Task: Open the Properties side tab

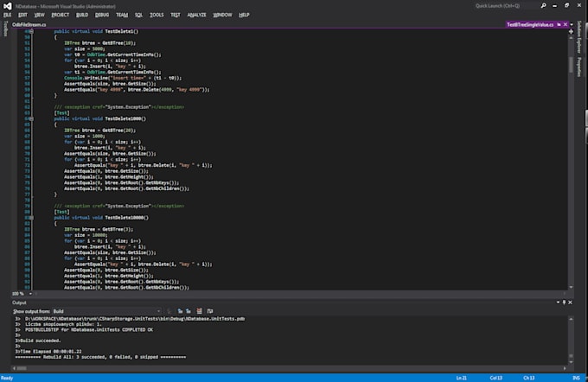Action: (579, 67)
